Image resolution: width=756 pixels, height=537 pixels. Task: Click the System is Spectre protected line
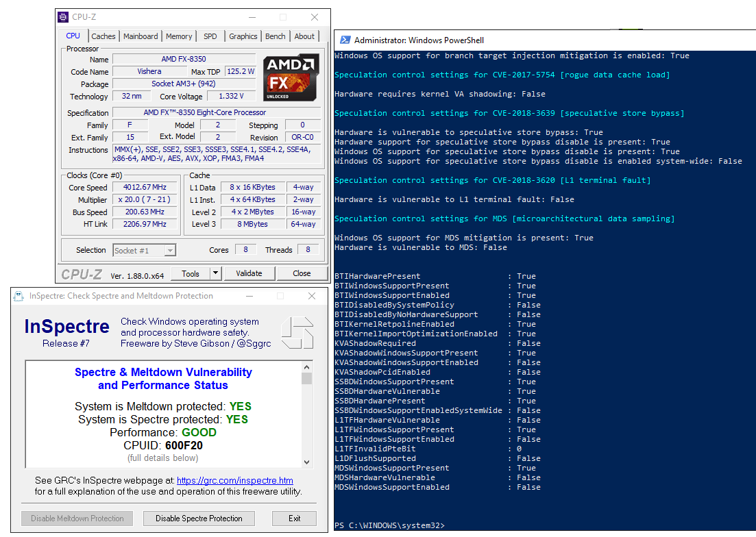pyautogui.click(x=163, y=419)
